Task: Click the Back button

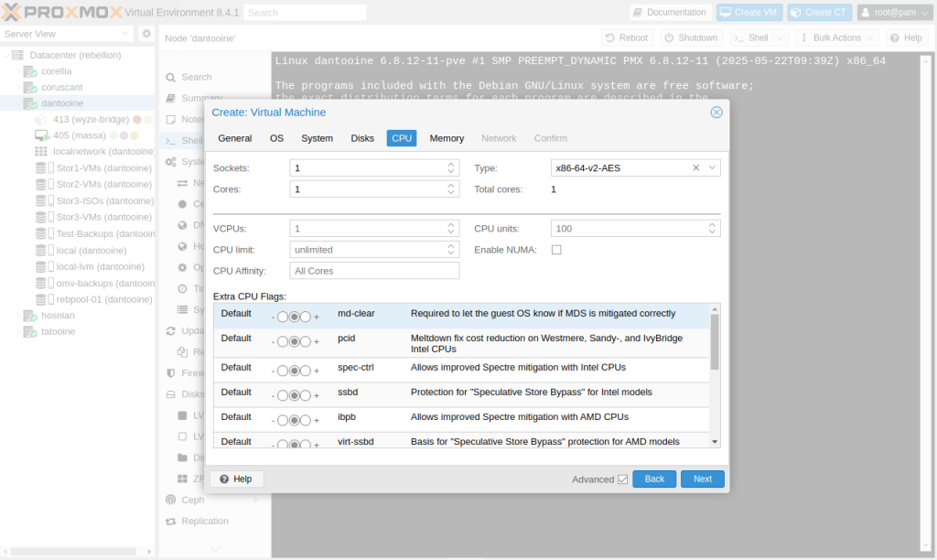Action: [x=654, y=479]
